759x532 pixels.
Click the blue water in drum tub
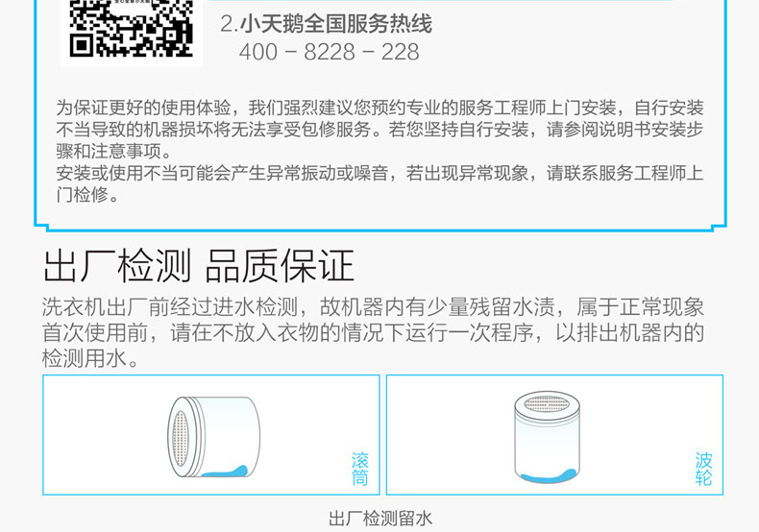[x=225, y=472]
